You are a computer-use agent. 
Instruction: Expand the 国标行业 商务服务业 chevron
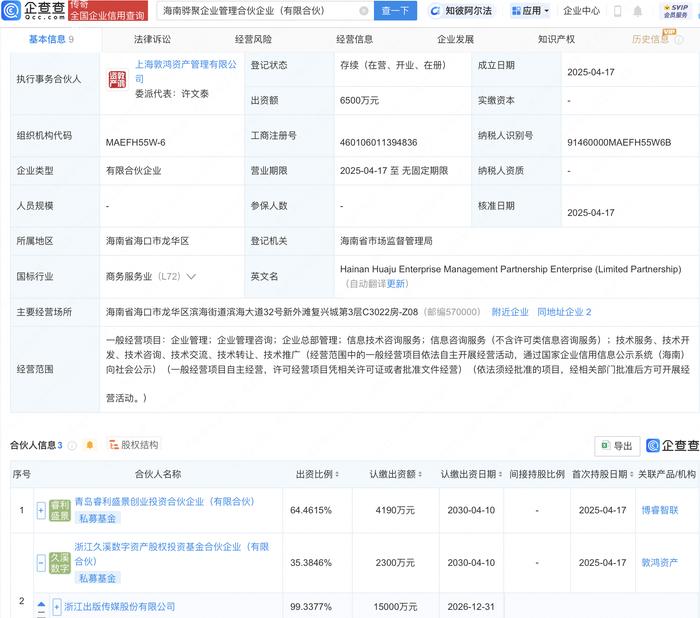click(191, 276)
